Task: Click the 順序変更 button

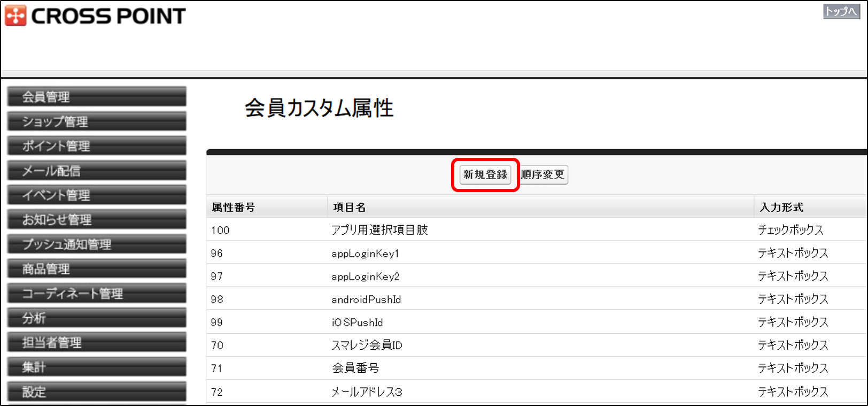Action: pyautogui.click(x=544, y=175)
